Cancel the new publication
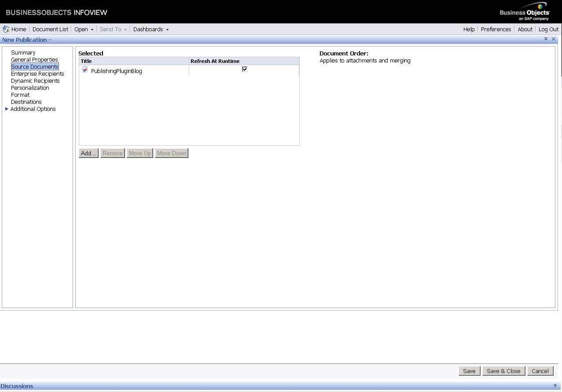 pyautogui.click(x=540, y=371)
